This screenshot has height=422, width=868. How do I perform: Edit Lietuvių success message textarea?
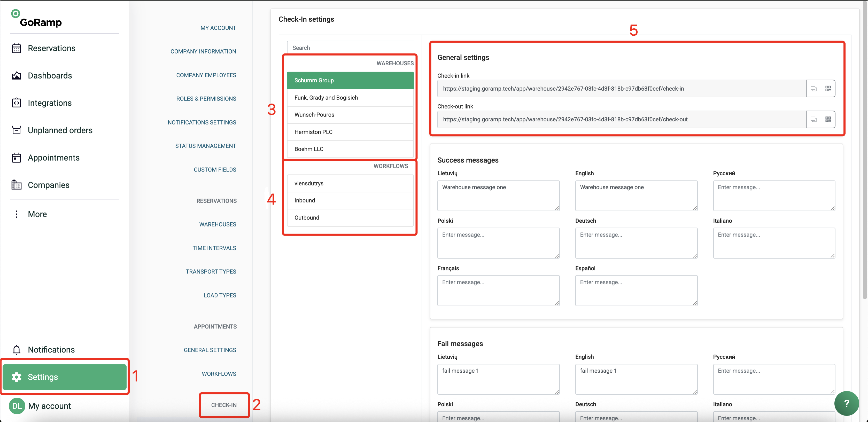click(498, 196)
